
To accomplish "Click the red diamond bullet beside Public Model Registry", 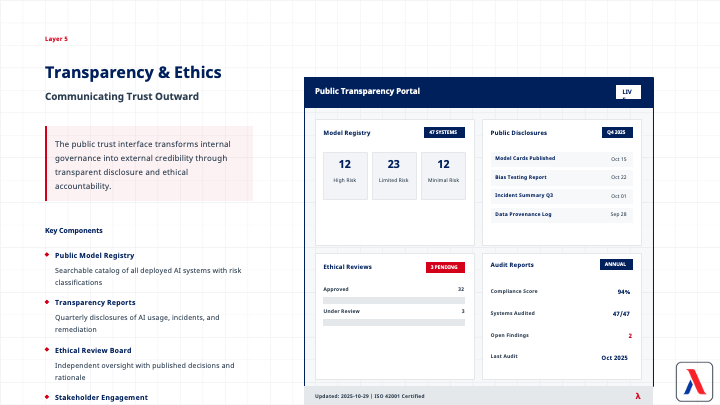I will (x=47, y=255).
